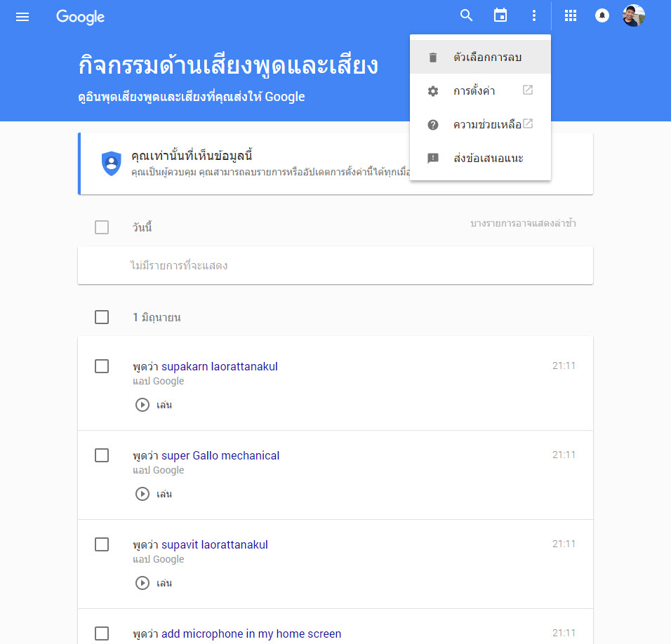This screenshot has height=644, width=671.
Task: Choose ตัวเลือกการลบ from the menu
Action: pyautogui.click(x=487, y=57)
